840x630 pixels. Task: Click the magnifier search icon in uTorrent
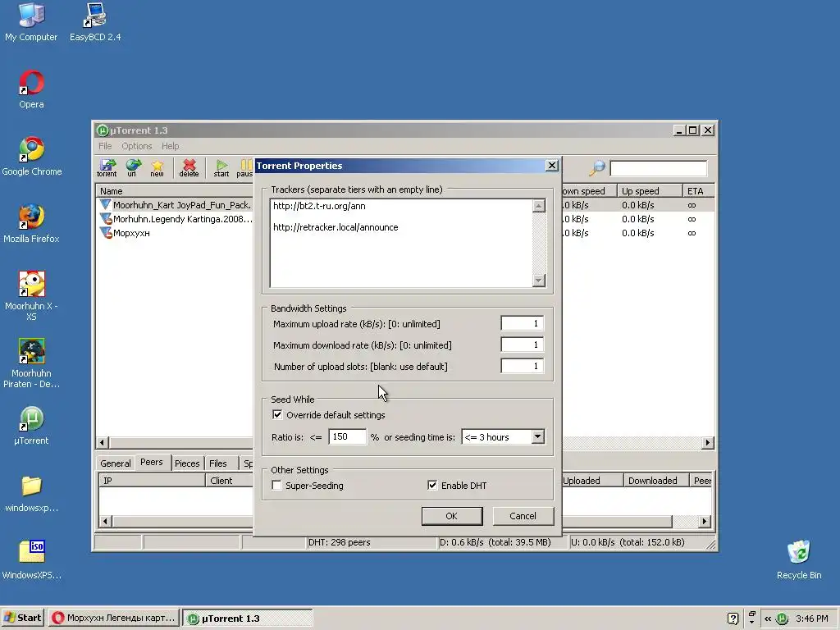click(x=597, y=168)
